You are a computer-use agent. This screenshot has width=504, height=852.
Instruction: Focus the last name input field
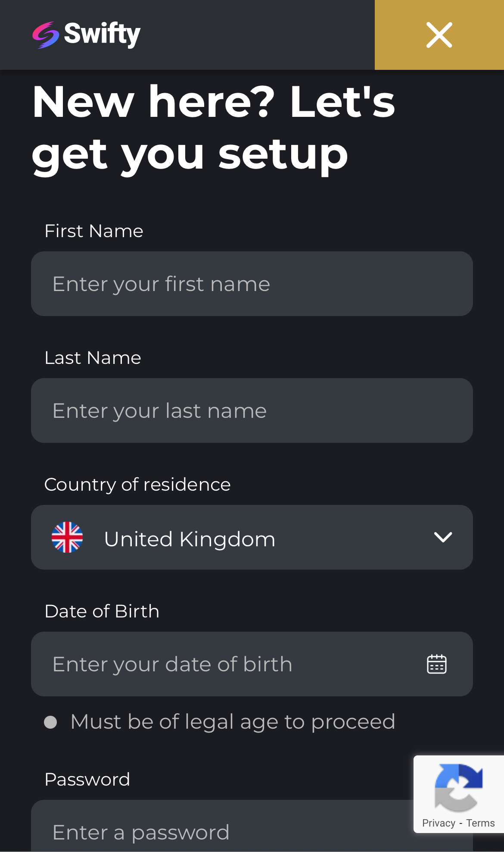[x=252, y=410]
